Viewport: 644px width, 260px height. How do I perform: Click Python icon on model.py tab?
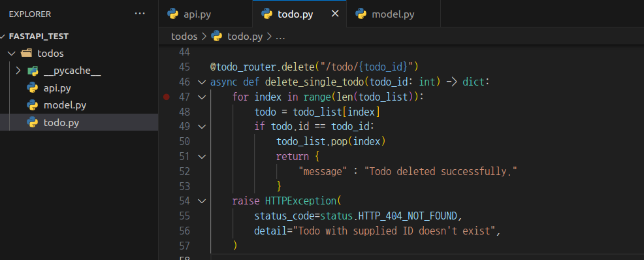pos(361,14)
